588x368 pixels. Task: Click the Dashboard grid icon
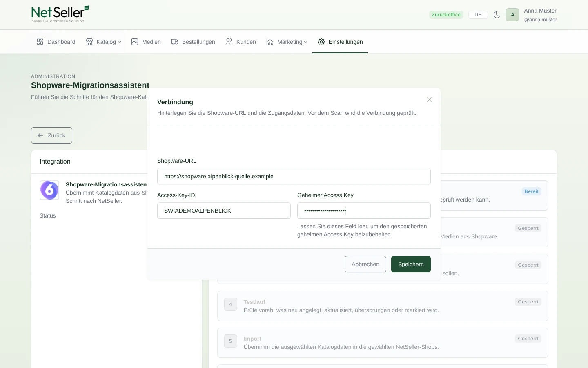pos(40,42)
